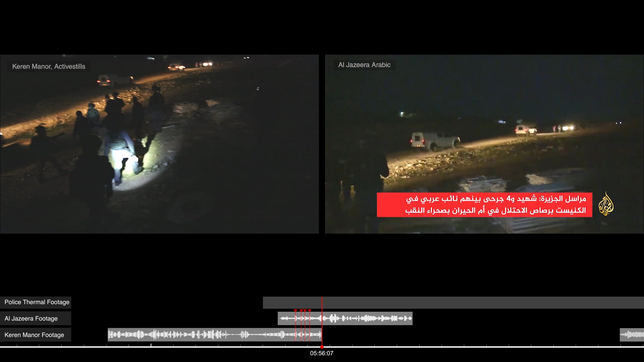
Task: Click the tall white tick on timeline ruler
Action: click(151, 345)
